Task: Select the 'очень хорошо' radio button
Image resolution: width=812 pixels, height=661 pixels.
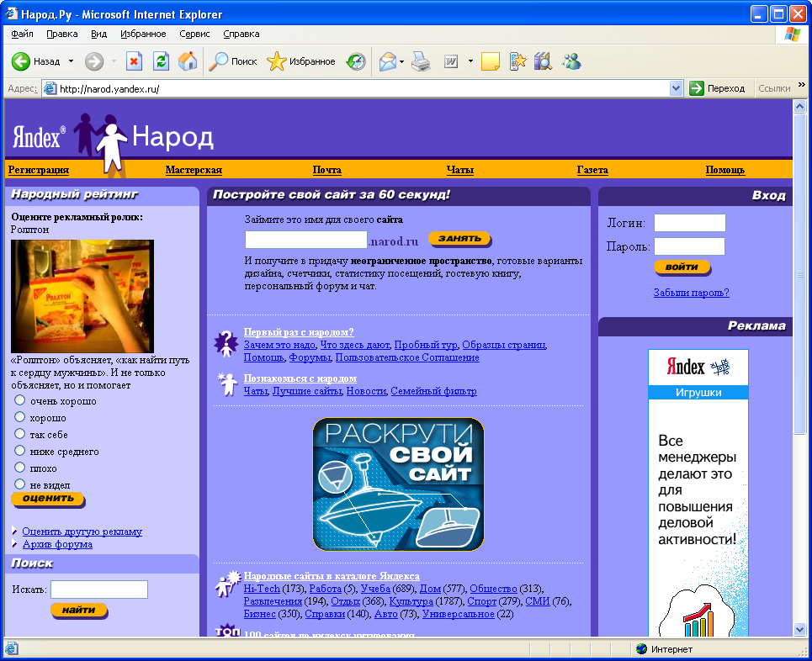Action: 19,400
